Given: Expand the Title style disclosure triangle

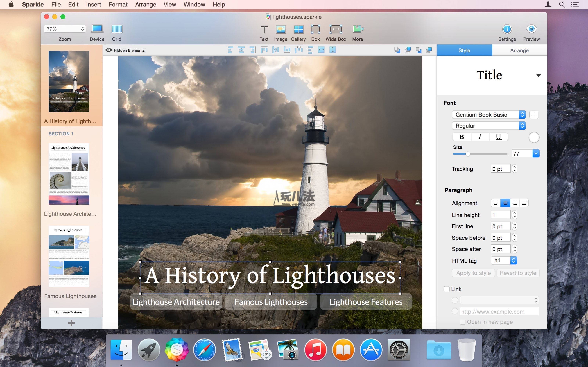Looking at the screenshot, I should pyautogui.click(x=538, y=75).
